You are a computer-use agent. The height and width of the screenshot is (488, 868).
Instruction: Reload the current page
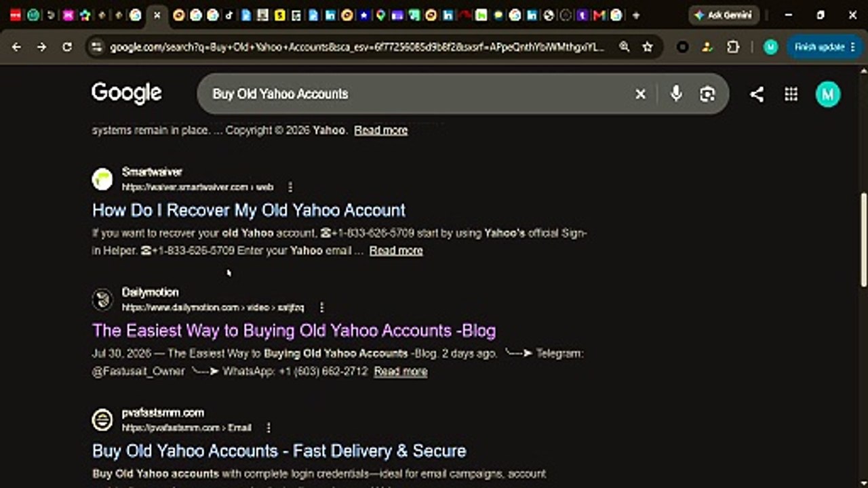[66, 47]
